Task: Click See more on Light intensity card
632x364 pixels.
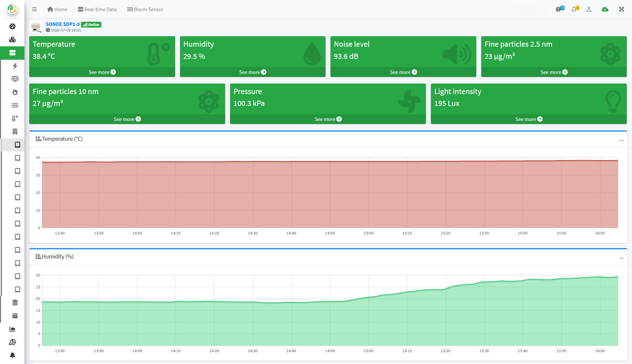Action: [529, 119]
